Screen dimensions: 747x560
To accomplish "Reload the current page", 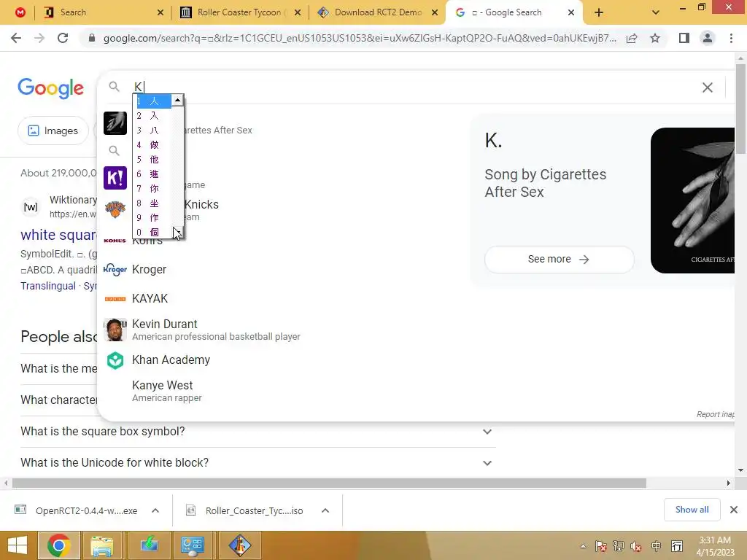I will point(63,38).
